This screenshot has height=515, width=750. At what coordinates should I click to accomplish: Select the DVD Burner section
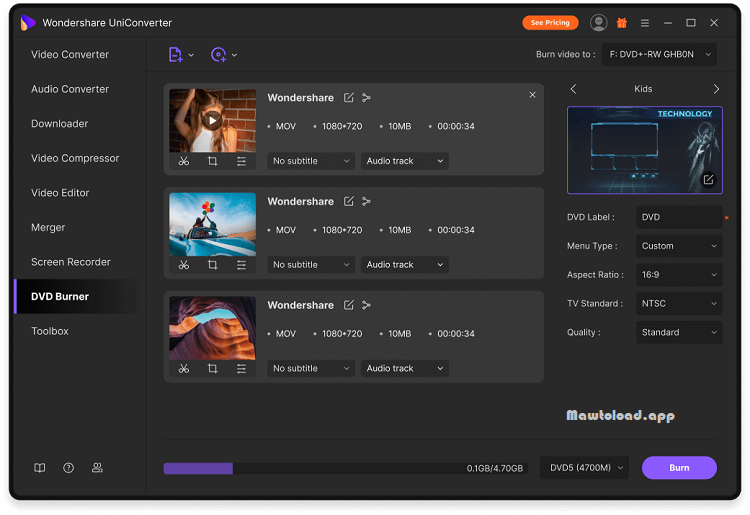[x=78, y=296]
